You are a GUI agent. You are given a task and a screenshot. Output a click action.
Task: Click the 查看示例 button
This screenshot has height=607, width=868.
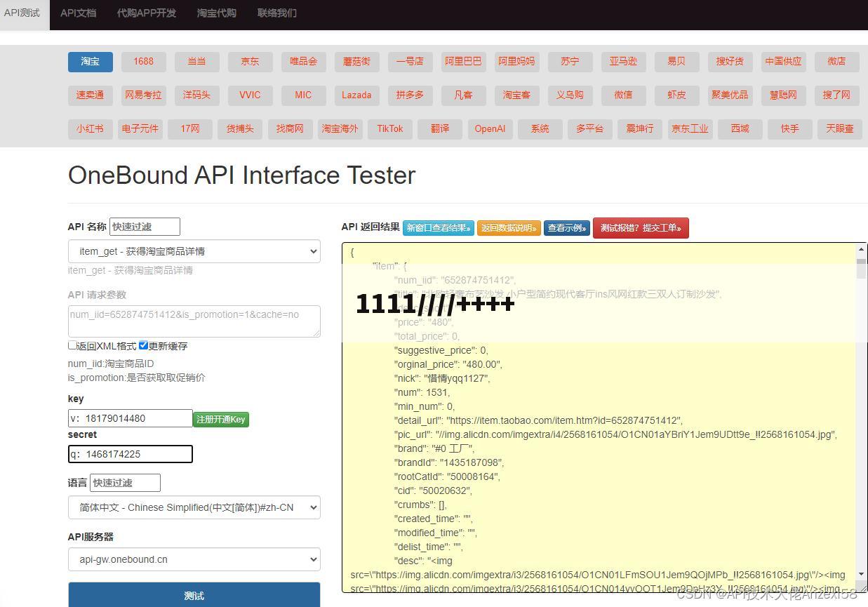(567, 227)
